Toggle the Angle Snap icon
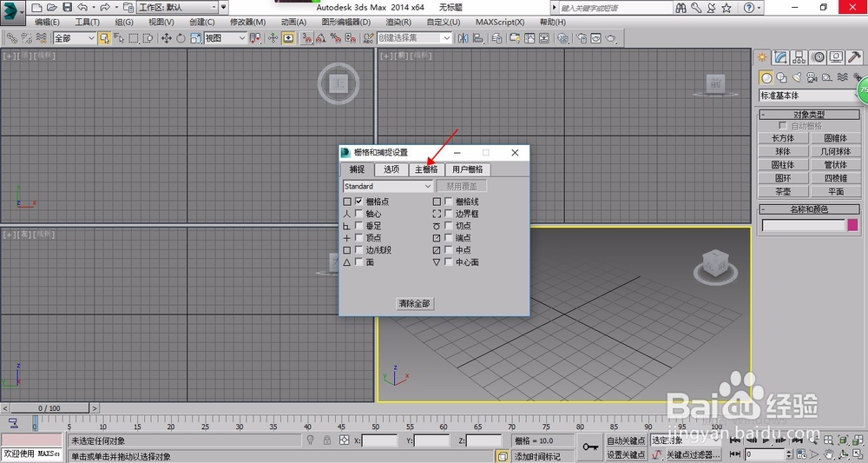 point(320,38)
